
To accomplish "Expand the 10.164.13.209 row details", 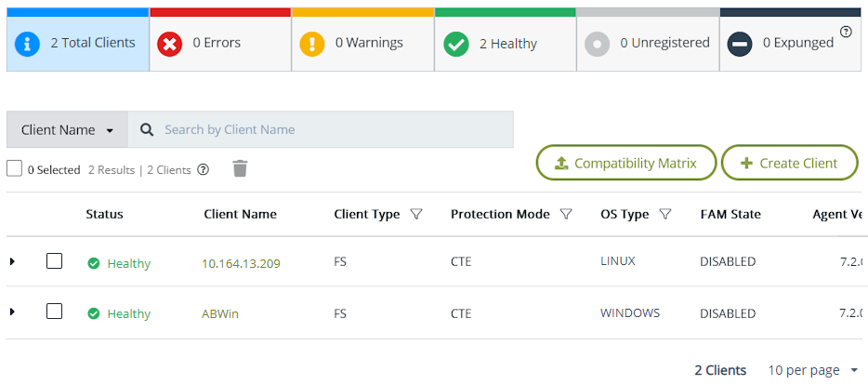I will click(12, 262).
